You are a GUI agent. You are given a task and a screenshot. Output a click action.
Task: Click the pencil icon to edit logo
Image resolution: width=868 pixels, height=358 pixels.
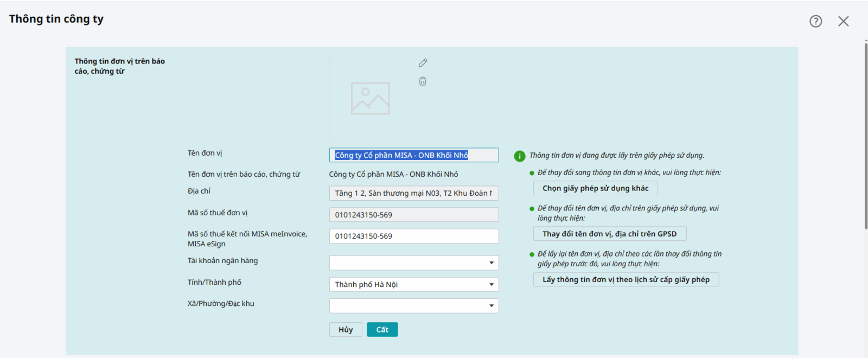click(423, 63)
